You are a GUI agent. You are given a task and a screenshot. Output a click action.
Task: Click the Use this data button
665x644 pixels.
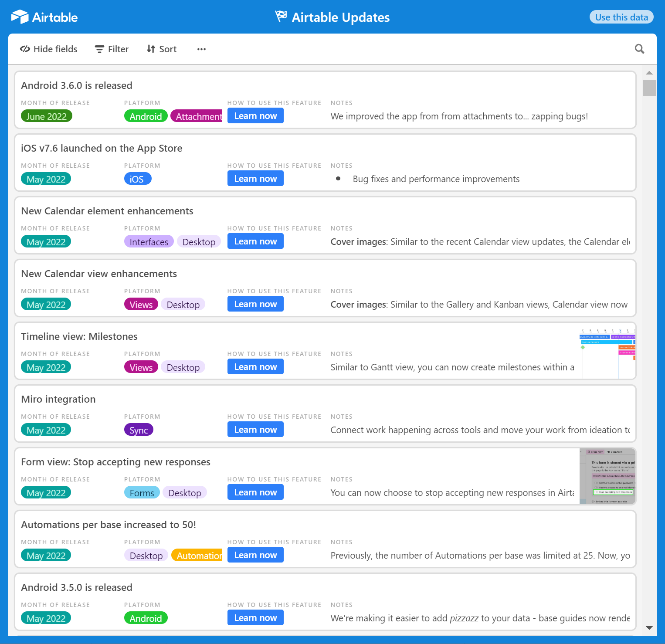click(x=621, y=17)
